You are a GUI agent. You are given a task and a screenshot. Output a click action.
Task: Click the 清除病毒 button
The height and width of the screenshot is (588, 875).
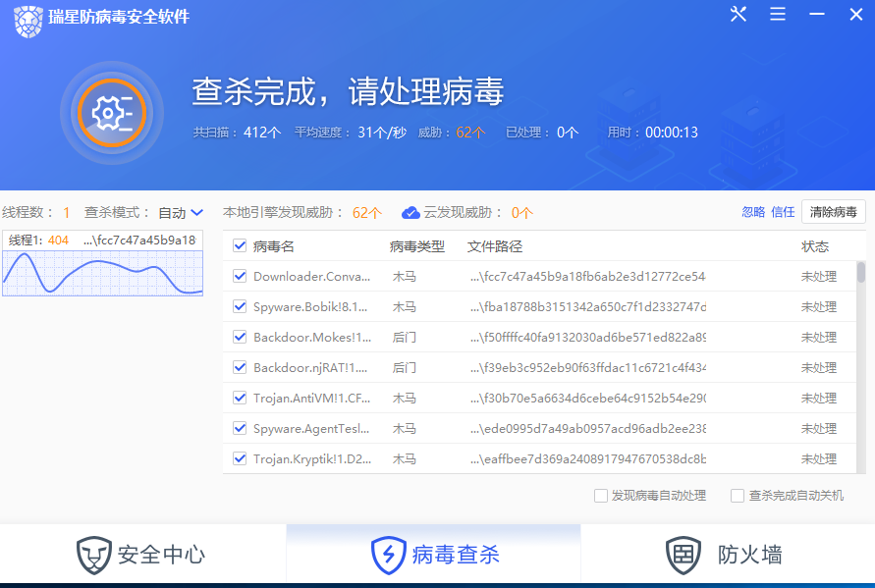pos(833,212)
